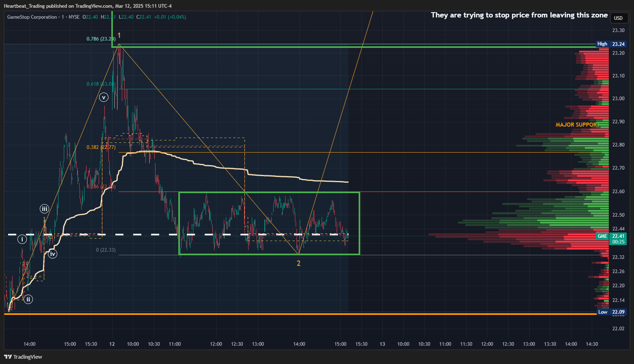Click the 13:30 time axis label

click(x=550, y=344)
